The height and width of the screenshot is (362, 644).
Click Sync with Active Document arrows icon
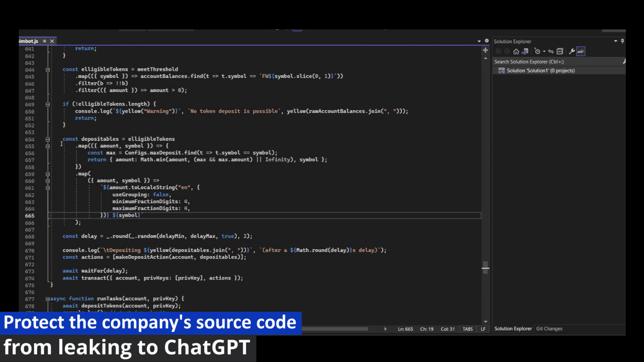tap(551, 51)
